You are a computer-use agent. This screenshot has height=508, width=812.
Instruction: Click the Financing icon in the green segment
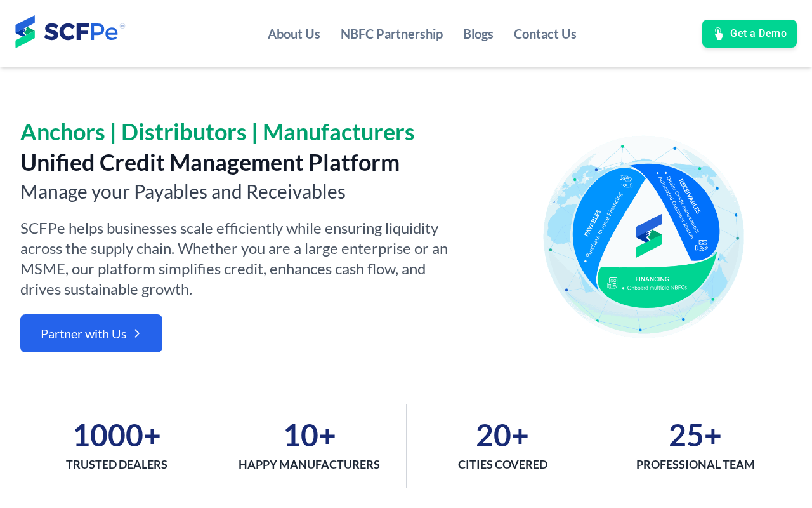pyautogui.click(x=612, y=283)
